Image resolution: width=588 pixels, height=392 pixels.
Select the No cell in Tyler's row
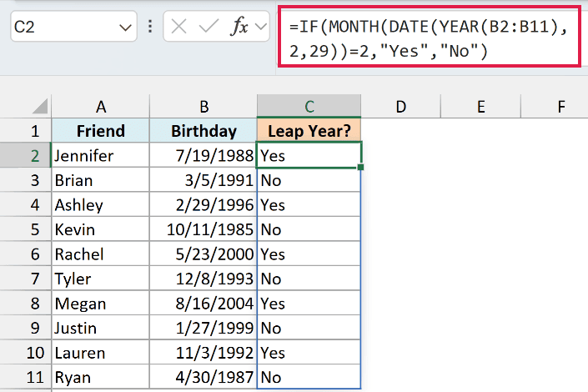[309, 279]
